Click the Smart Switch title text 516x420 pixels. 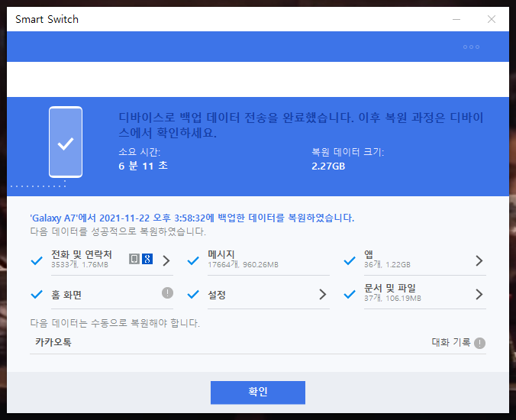coord(47,19)
